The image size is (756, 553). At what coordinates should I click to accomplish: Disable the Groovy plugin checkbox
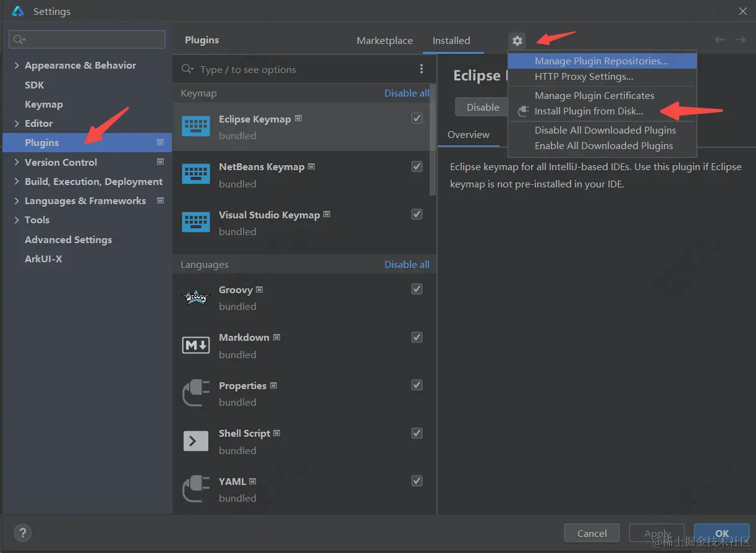click(x=417, y=289)
